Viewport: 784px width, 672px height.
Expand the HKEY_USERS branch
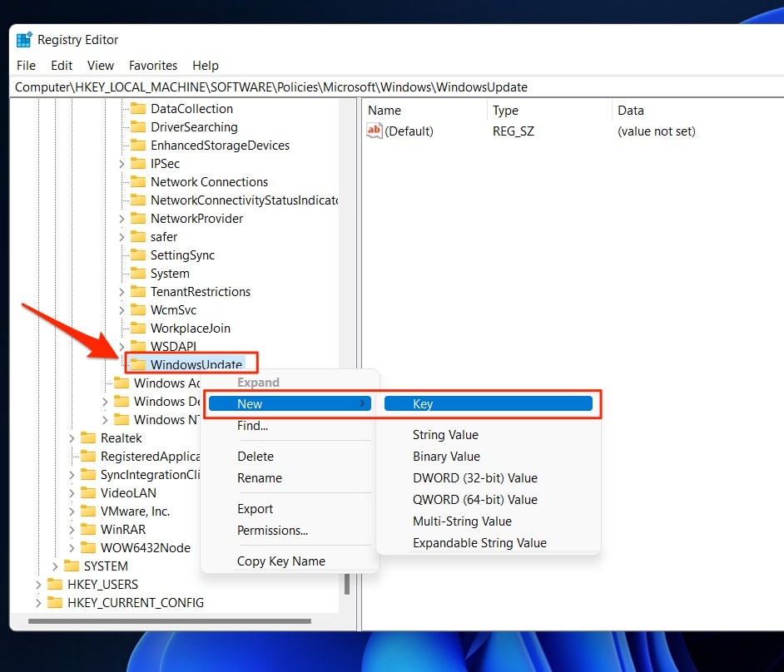[38, 584]
